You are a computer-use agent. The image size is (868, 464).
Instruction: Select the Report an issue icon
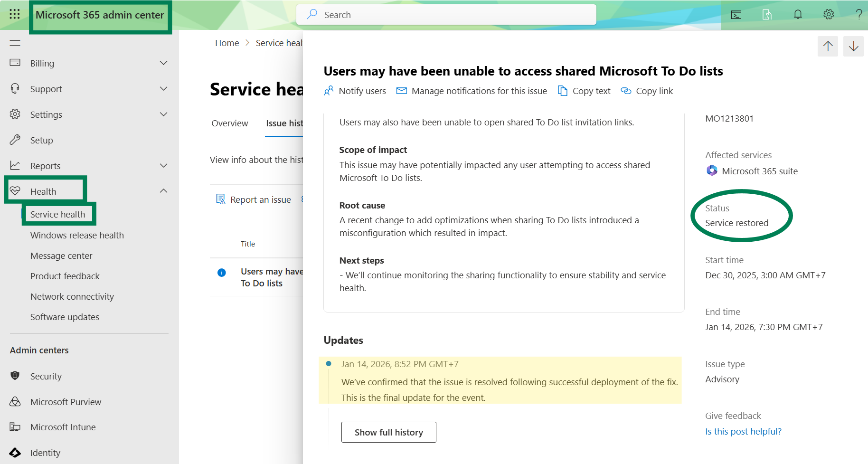[220, 199]
